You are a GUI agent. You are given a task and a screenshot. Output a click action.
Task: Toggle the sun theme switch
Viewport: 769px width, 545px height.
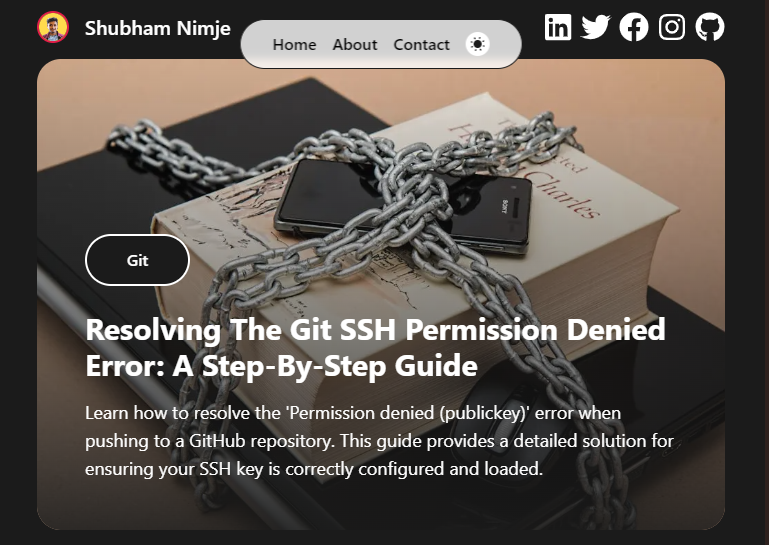coord(477,45)
